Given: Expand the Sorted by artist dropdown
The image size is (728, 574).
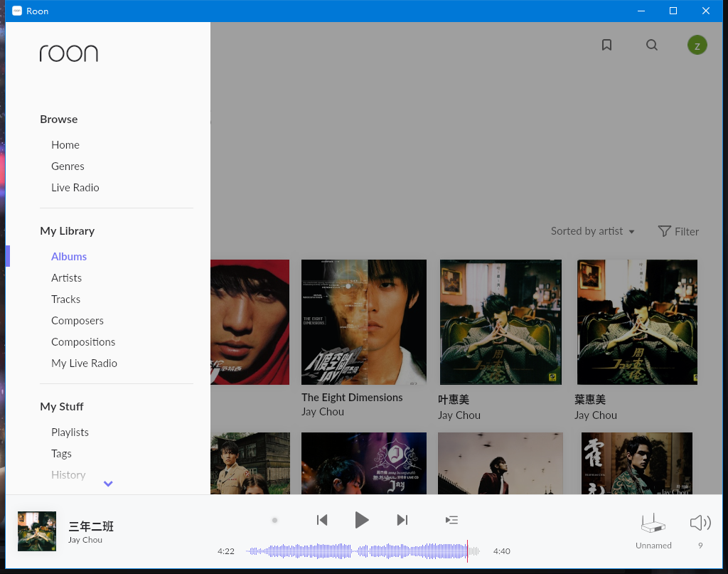Looking at the screenshot, I should pyautogui.click(x=592, y=231).
